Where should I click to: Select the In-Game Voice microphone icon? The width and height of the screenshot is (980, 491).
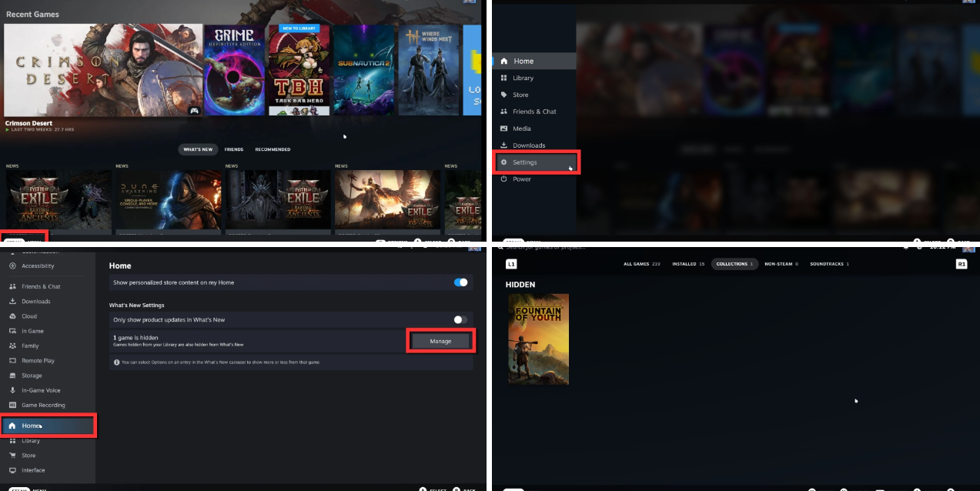(x=12, y=390)
